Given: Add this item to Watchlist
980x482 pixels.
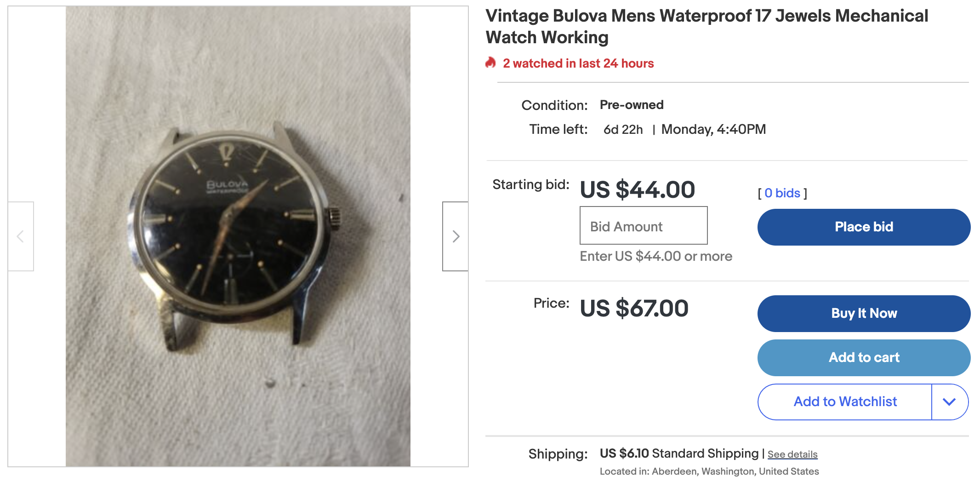Looking at the screenshot, I should point(845,402).
